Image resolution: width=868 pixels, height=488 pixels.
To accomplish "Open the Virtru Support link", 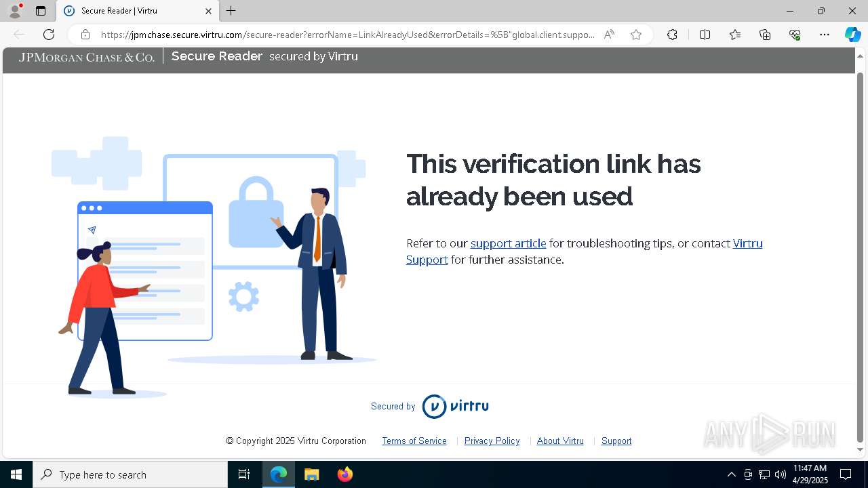I will pos(585,251).
